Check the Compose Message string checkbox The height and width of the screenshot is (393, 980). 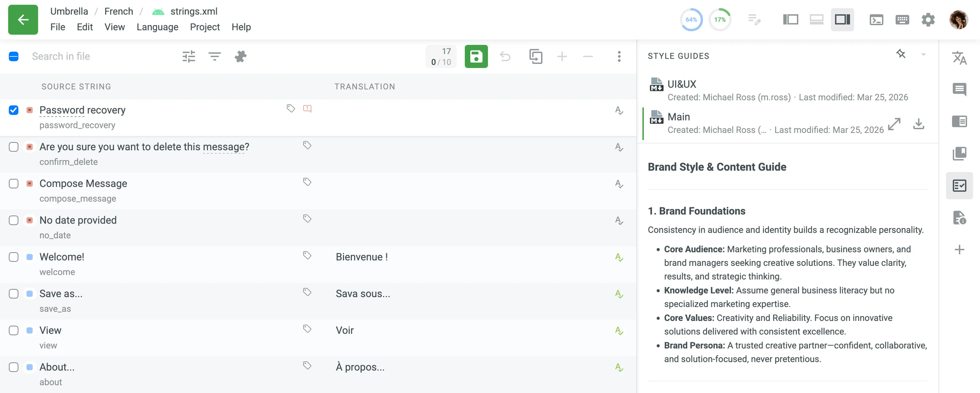click(13, 184)
